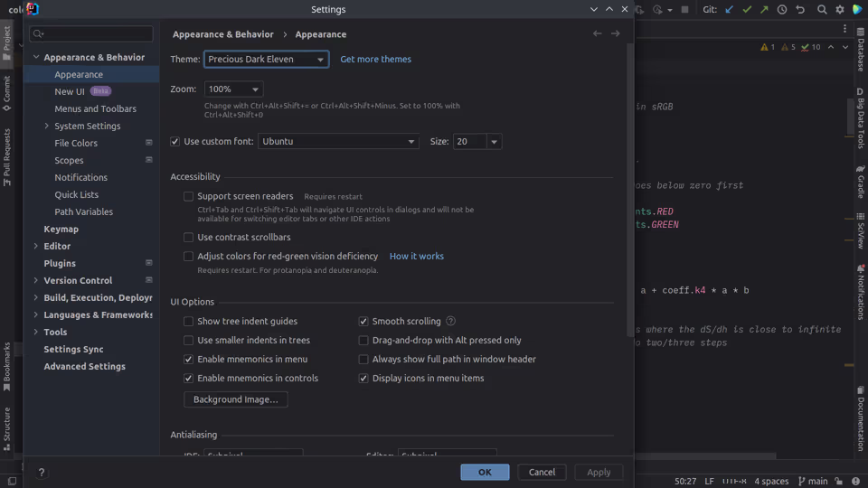The width and height of the screenshot is (868, 488).
Task: Navigate back arrow in Settings header
Action: coord(598,33)
